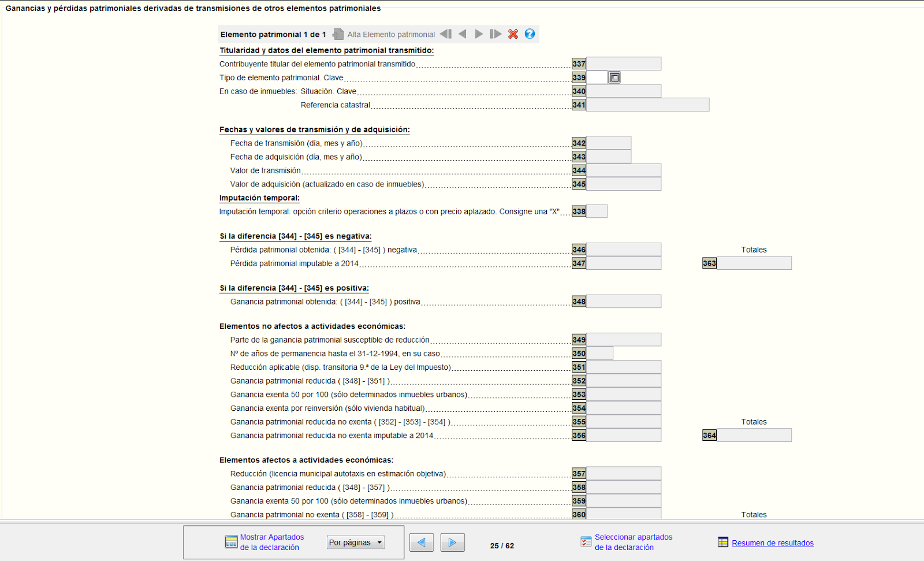The width and height of the screenshot is (924, 561).
Task: Focus field 342 Fecha de transmisión
Action: point(609,143)
